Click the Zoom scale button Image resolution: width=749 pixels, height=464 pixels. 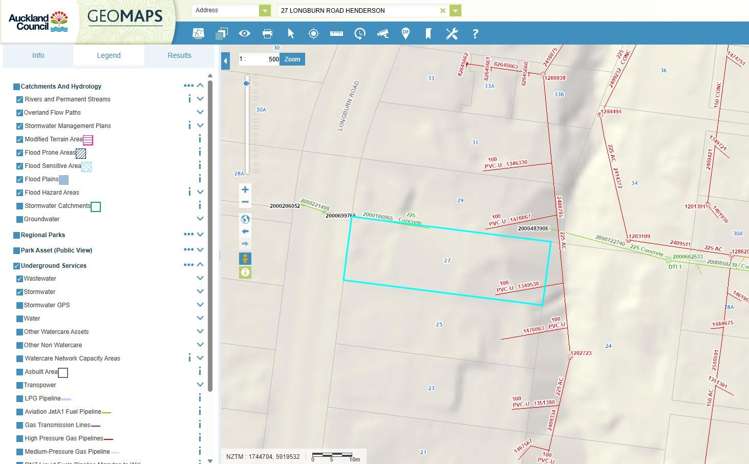292,59
